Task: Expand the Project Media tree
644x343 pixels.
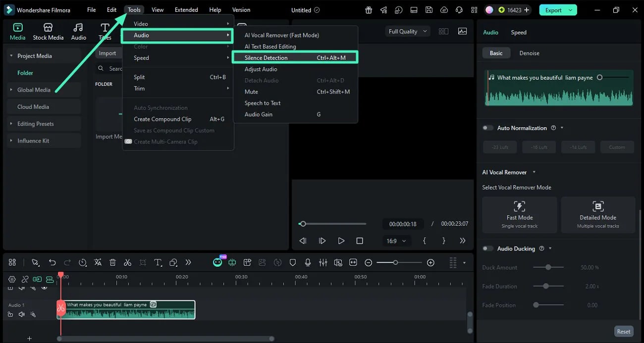Action: (x=11, y=56)
